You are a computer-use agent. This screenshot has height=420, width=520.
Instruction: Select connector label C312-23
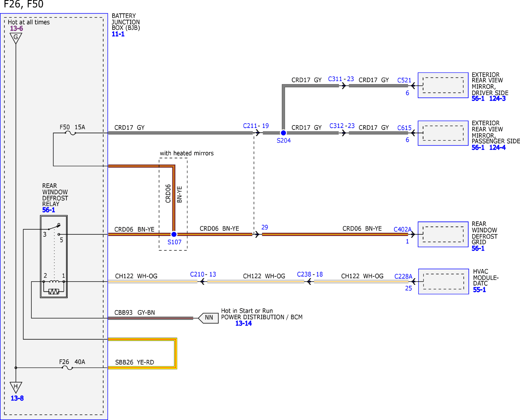342,126
